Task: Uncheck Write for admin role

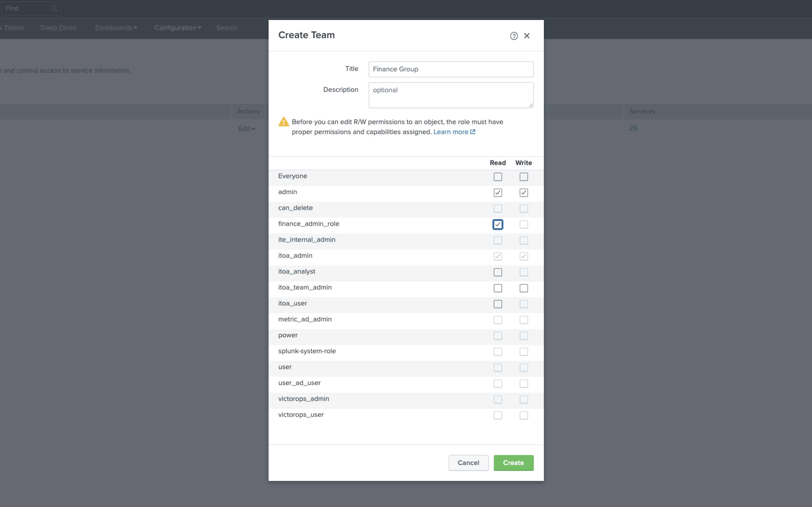Action: click(524, 193)
